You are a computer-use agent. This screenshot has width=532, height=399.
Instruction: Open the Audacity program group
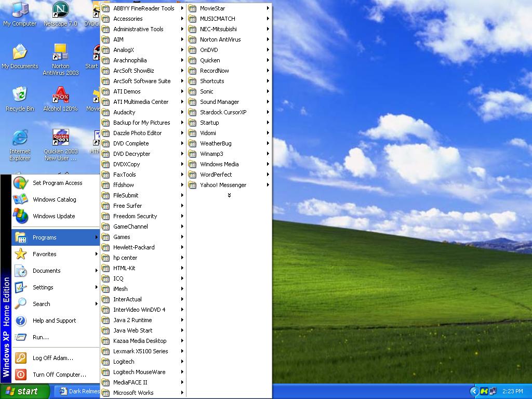point(143,112)
